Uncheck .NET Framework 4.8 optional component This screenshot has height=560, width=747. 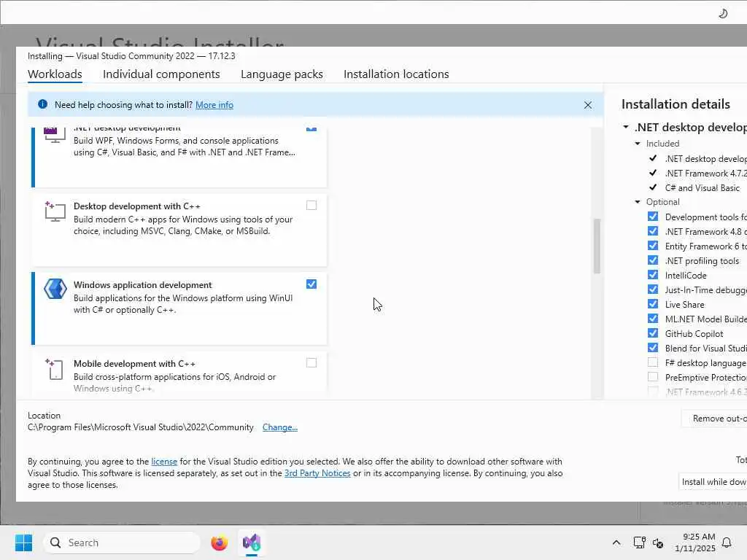[653, 231]
